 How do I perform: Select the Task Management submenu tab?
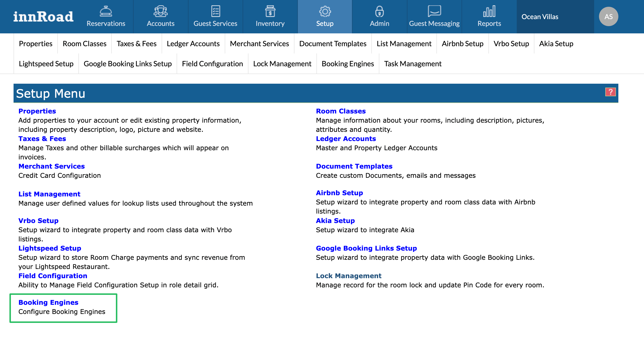(x=412, y=64)
